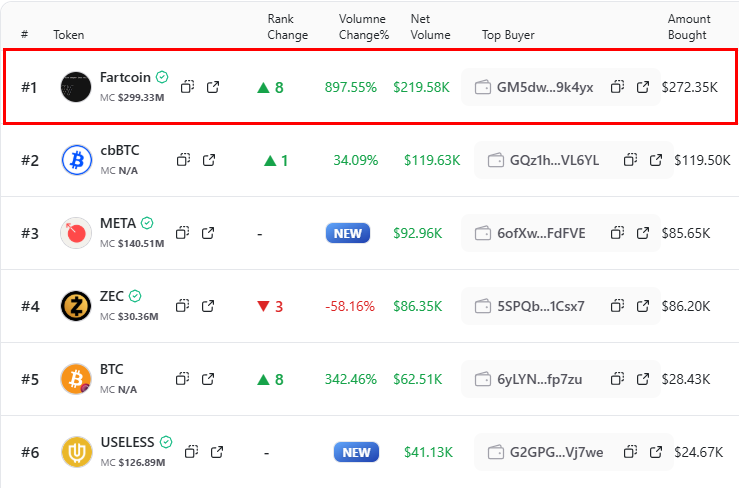This screenshot has width=739, height=488.
Task: Copy wallet address 6yLYN...fp7zu
Action: 617,379
